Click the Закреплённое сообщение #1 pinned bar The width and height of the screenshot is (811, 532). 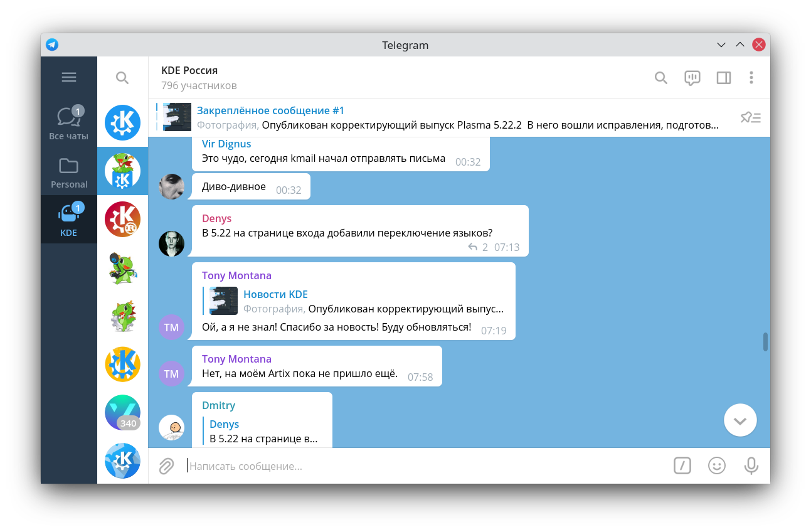tap(459, 117)
